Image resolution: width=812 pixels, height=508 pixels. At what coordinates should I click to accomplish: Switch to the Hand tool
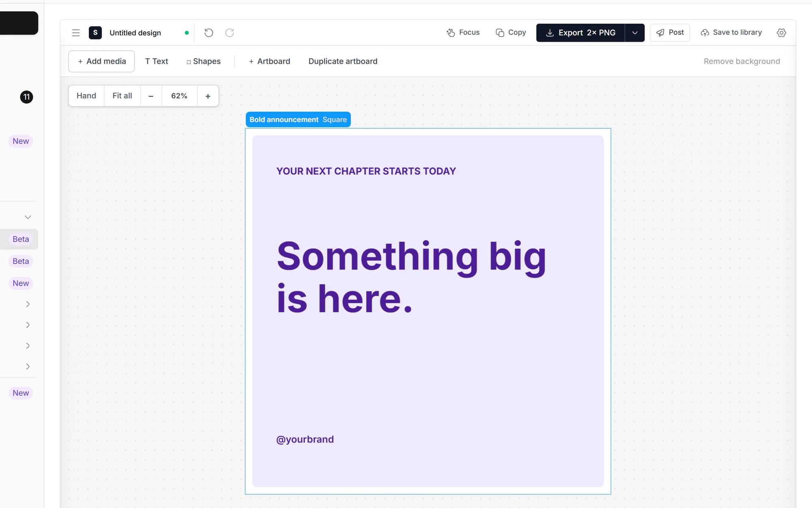click(x=86, y=96)
